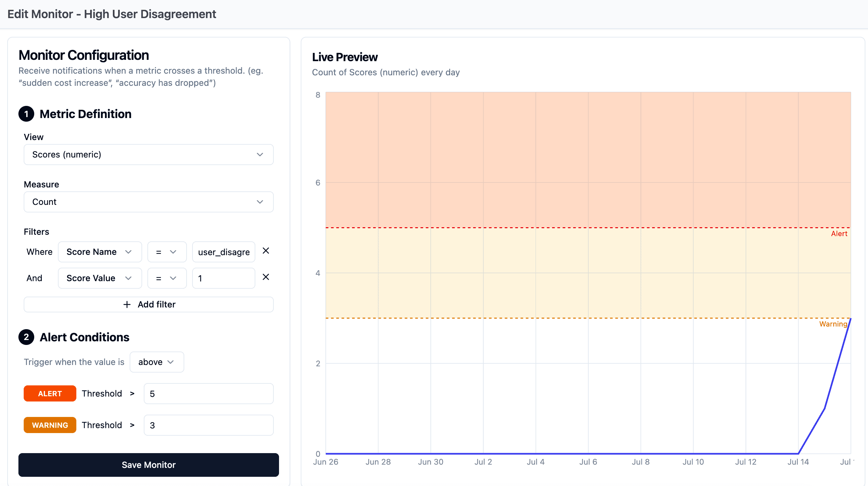
Task: Edit the user_disagre filter value field
Action: pyautogui.click(x=223, y=252)
